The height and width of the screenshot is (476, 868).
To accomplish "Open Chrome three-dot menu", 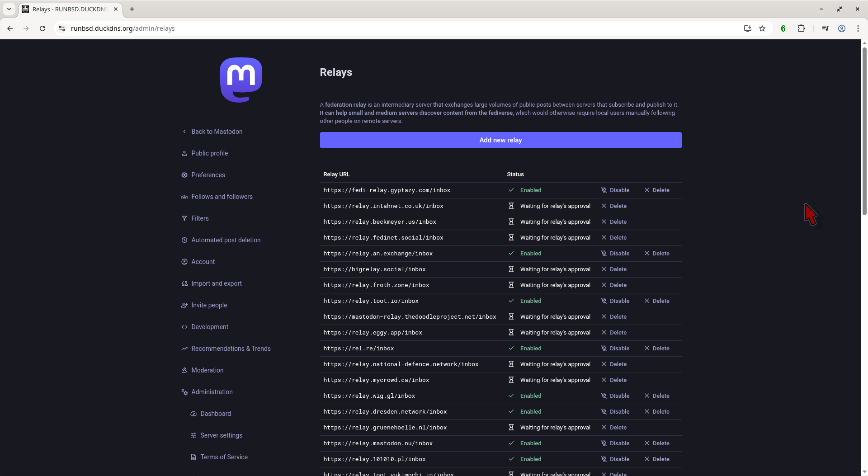I will coord(858,28).
